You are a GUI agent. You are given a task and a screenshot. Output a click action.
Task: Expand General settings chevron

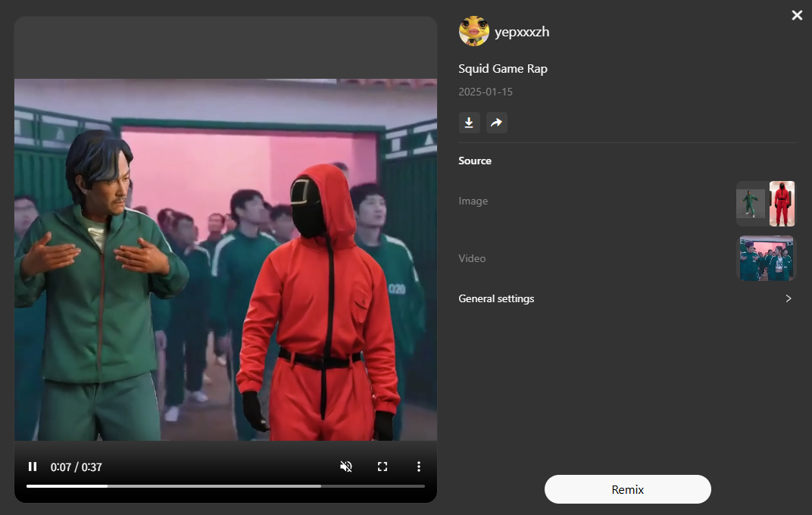click(789, 298)
